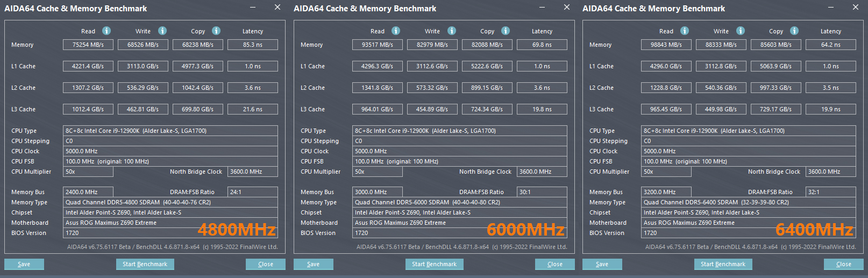868x278 pixels.
Task: Select L2 Cache latency value 3.5 ns
Action: click(831, 88)
